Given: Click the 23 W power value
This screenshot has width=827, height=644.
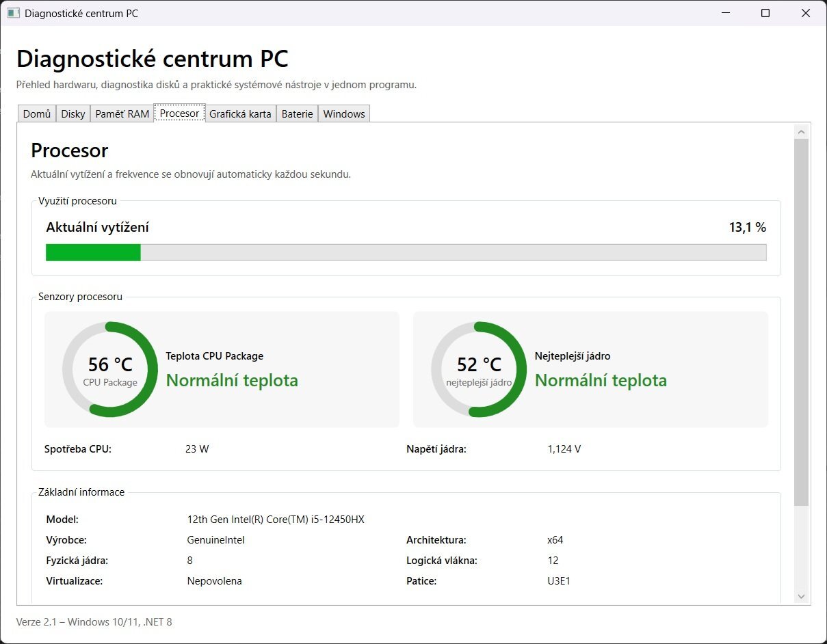Looking at the screenshot, I should coord(197,449).
